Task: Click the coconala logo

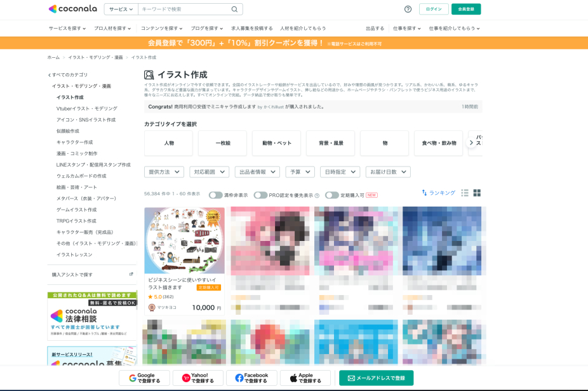Action: (x=72, y=9)
